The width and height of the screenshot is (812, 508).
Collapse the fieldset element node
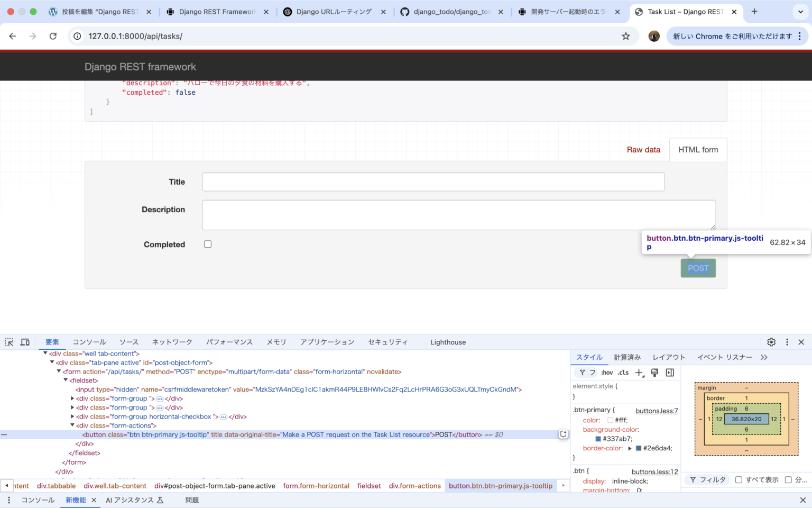66,380
